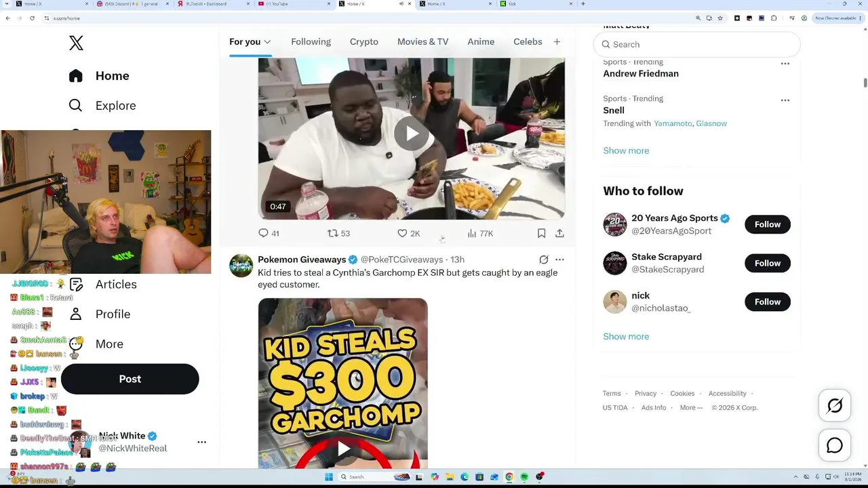Open Spotify from the taskbar
The height and width of the screenshot is (488, 868).
pos(524,477)
